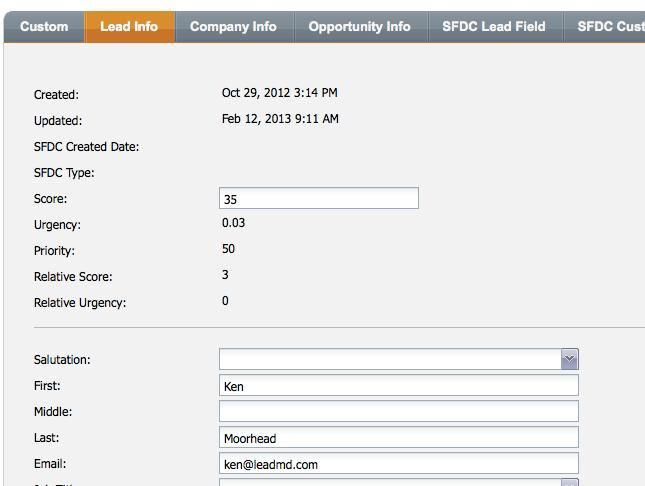The image size is (645, 486).
Task: Open the Company Info tab
Action: pos(233,27)
